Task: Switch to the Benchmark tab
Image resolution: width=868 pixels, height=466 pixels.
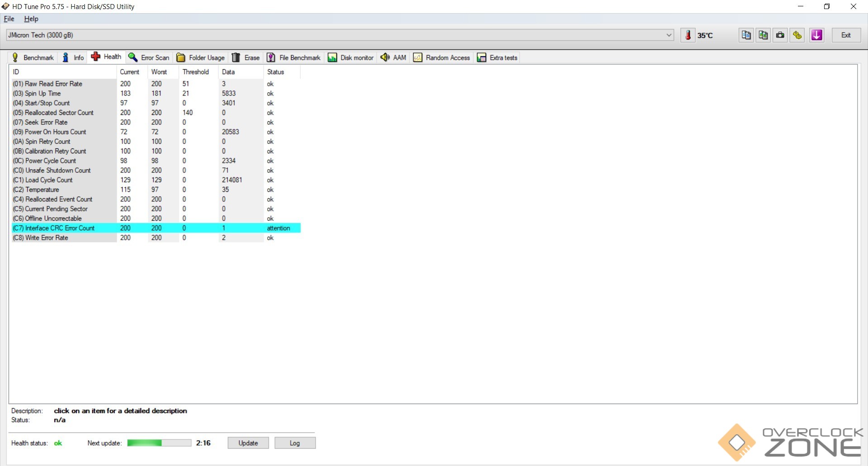Action: click(33, 57)
